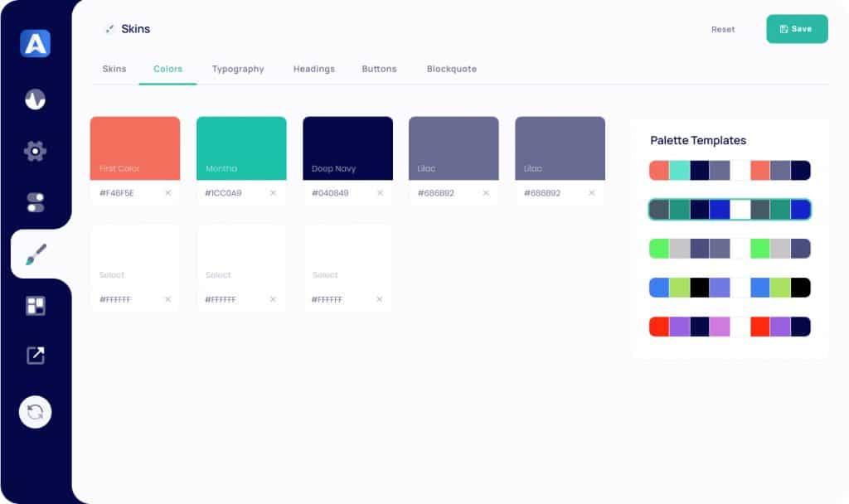Click the app logo in sidebar

(36, 43)
